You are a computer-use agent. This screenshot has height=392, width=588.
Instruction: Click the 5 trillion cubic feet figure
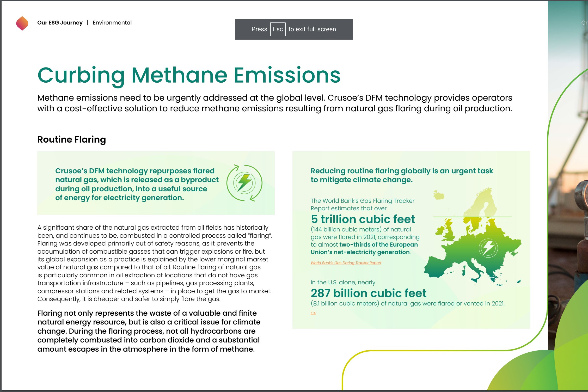(363, 219)
